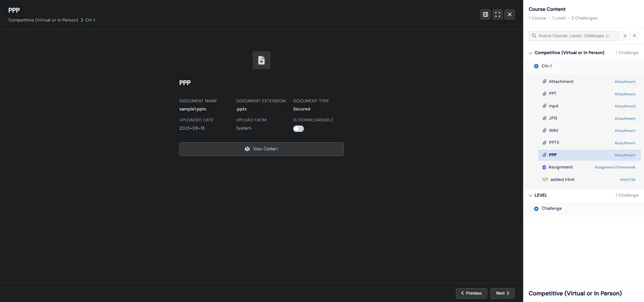Expand all sections with double-down chevron

[x=625, y=36]
